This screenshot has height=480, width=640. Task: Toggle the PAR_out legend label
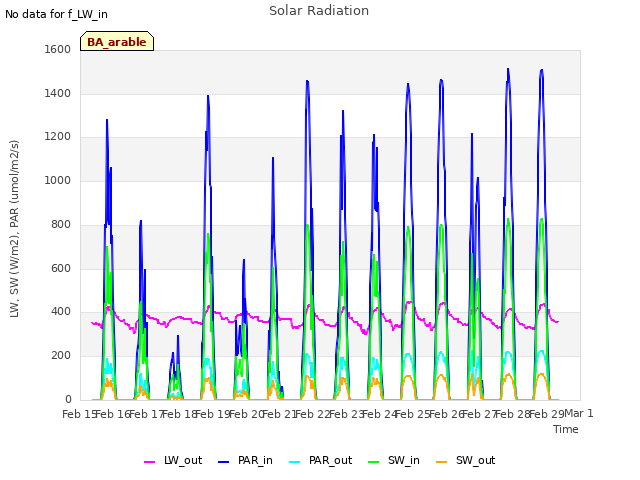point(330,460)
